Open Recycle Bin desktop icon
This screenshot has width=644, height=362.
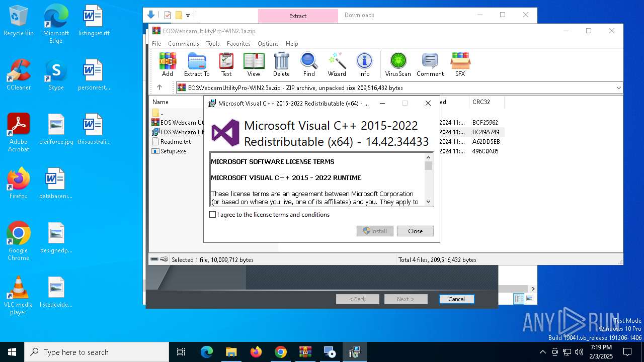click(x=19, y=21)
